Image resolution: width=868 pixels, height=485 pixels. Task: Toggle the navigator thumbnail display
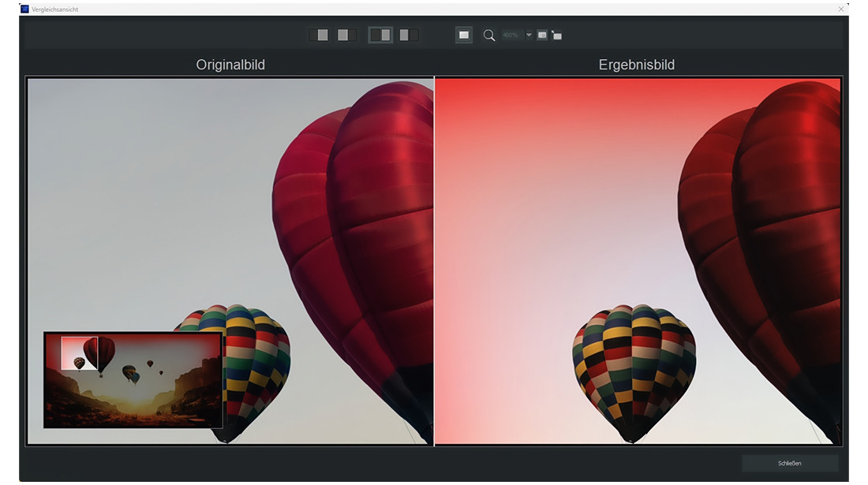(541, 35)
